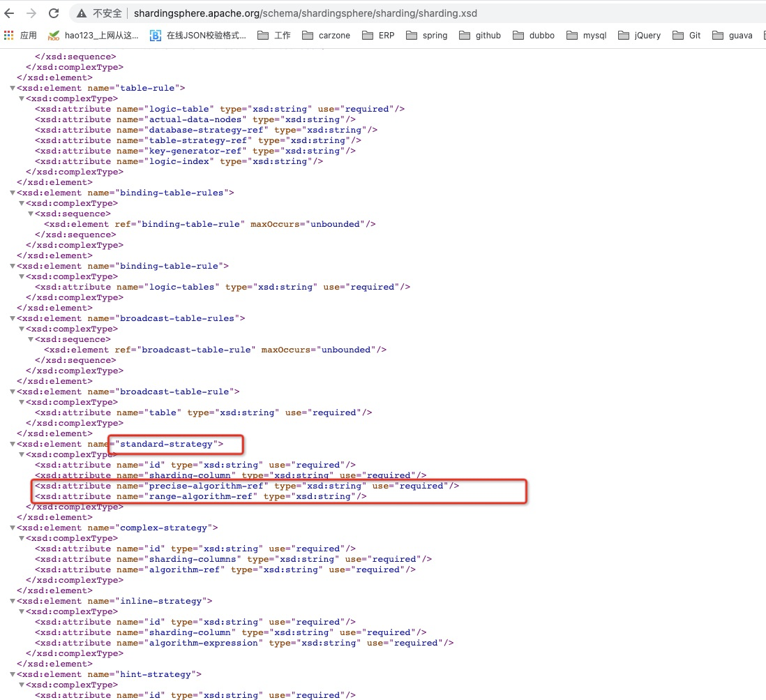Collapse sequence under broadcast-table-rules
Viewport: 766px width, 700px height.
pos(31,339)
